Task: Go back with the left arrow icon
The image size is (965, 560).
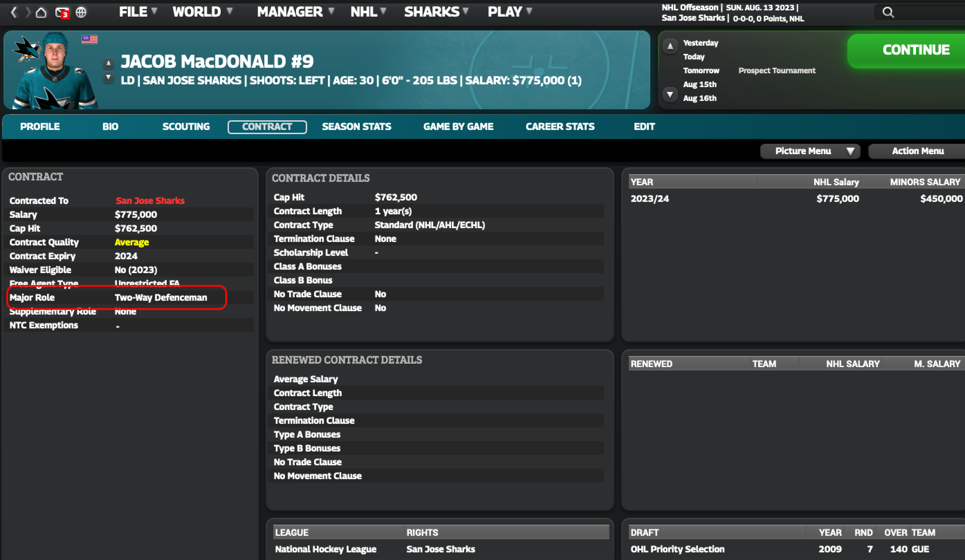Action: (14, 12)
